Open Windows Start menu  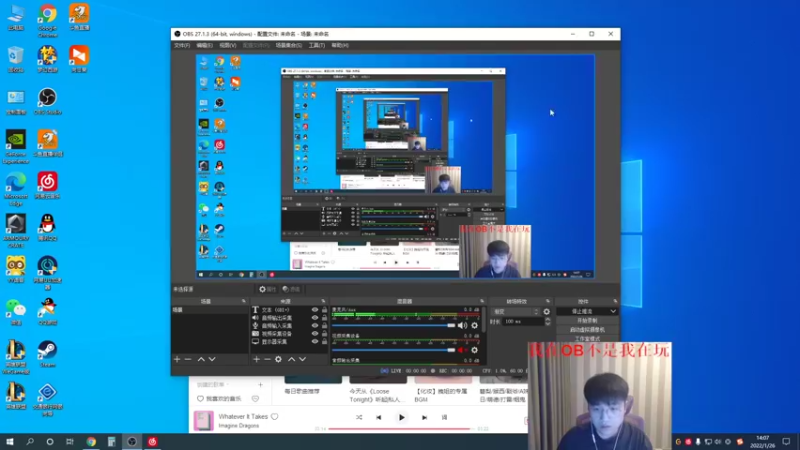click(10, 442)
